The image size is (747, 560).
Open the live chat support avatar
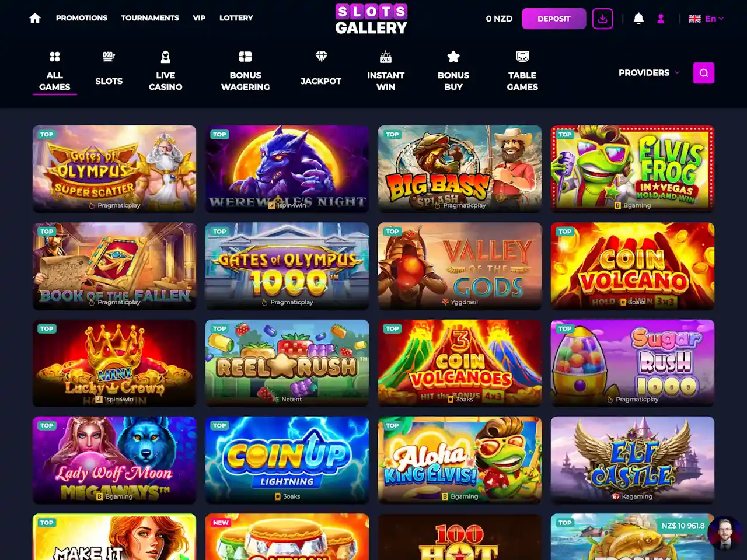click(724, 533)
